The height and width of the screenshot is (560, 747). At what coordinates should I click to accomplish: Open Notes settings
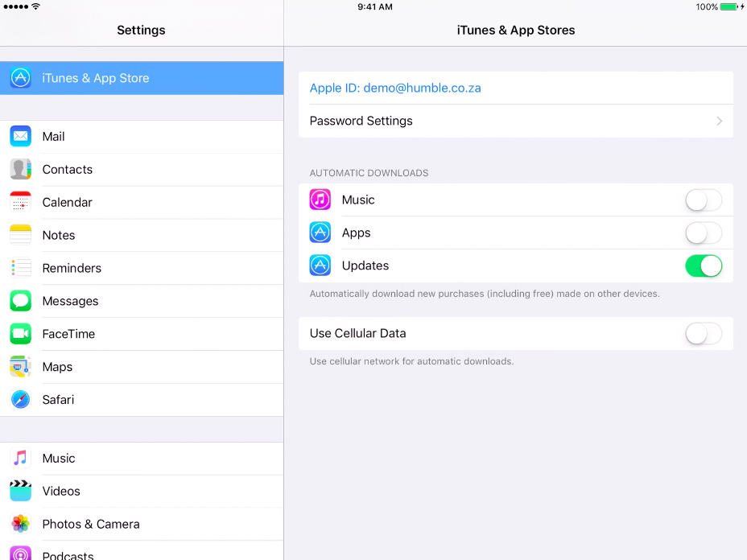[x=142, y=235]
